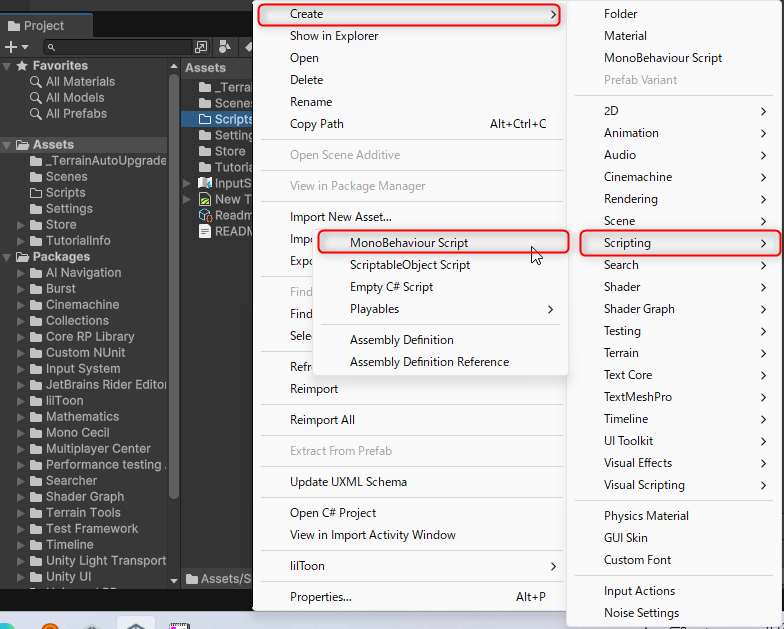Click Show in Explorer context option
The height and width of the screenshot is (629, 784).
click(334, 36)
